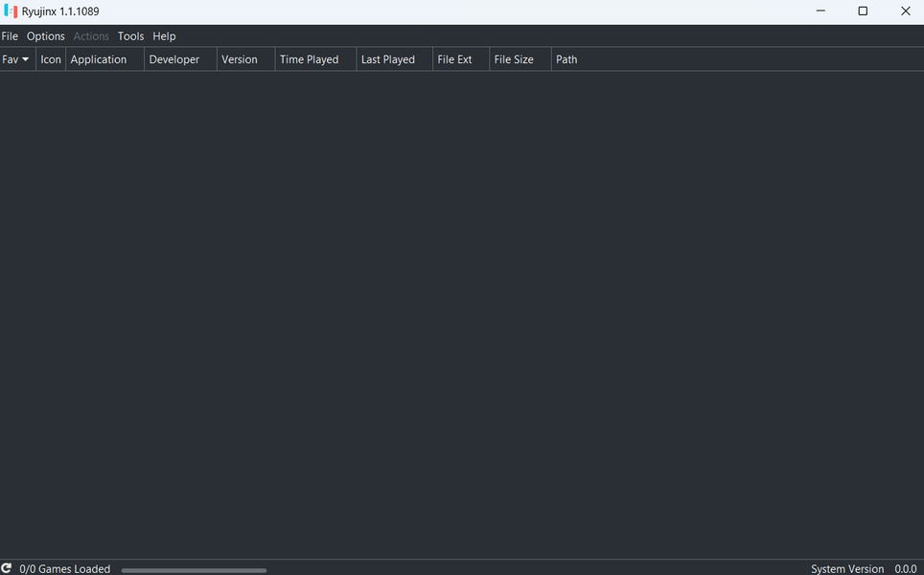Image resolution: width=924 pixels, height=575 pixels.
Task: Maximize the Ryujinx window
Action: tap(863, 11)
